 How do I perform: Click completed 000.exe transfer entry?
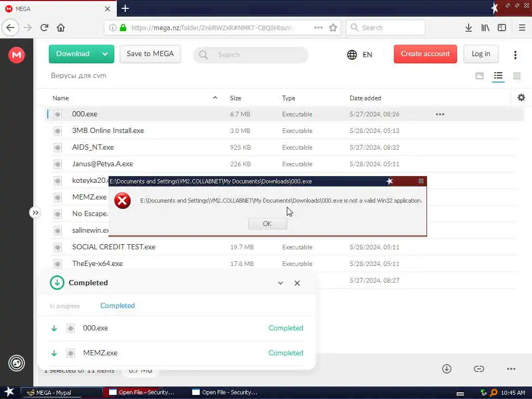click(177, 328)
